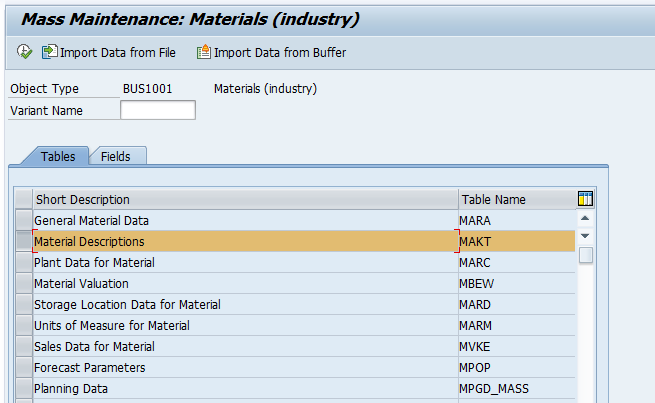
Task: Click the Execute clock icon
Action: tap(24, 52)
